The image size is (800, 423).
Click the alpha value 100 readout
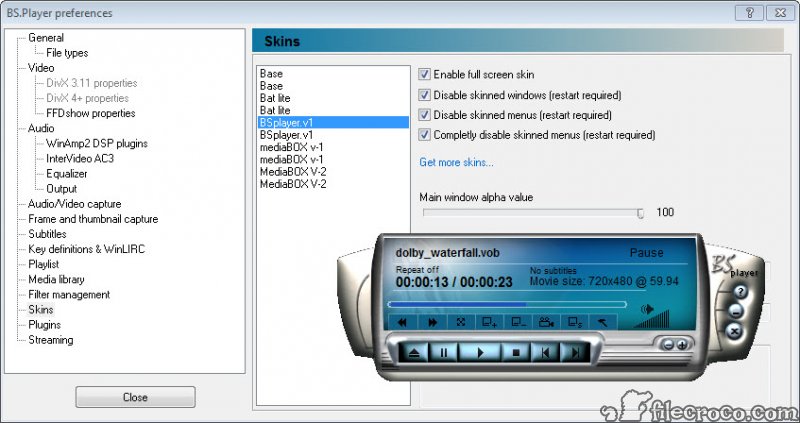click(665, 212)
